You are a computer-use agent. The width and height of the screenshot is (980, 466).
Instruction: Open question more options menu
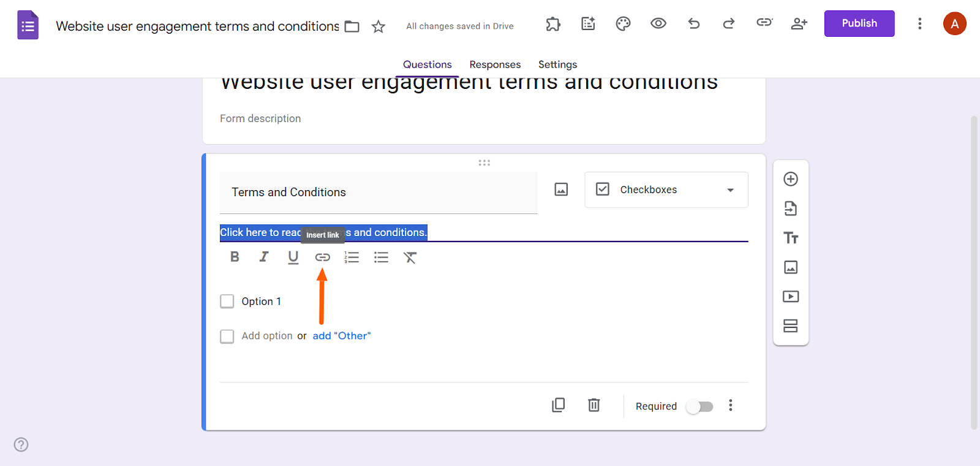click(731, 405)
